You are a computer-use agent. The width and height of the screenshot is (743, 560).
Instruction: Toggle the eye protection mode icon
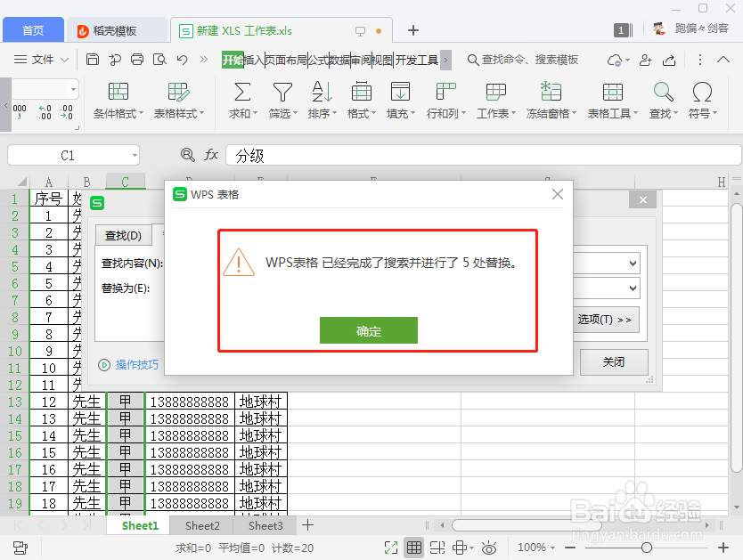[x=488, y=548]
